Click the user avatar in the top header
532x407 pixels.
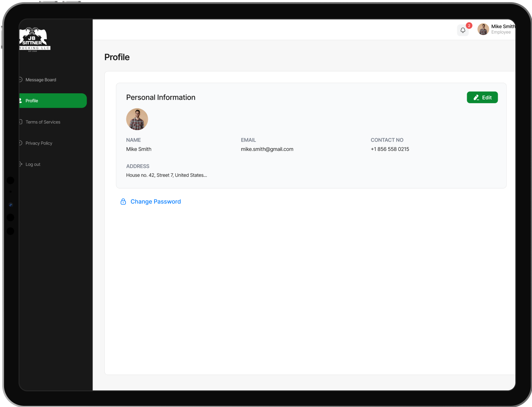pyautogui.click(x=483, y=29)
